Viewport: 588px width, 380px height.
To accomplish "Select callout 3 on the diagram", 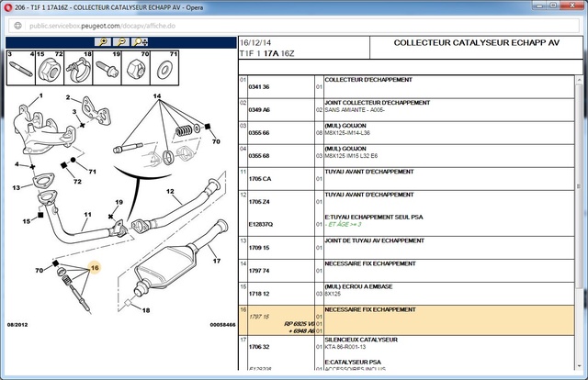I will click(x=74, y=112).
